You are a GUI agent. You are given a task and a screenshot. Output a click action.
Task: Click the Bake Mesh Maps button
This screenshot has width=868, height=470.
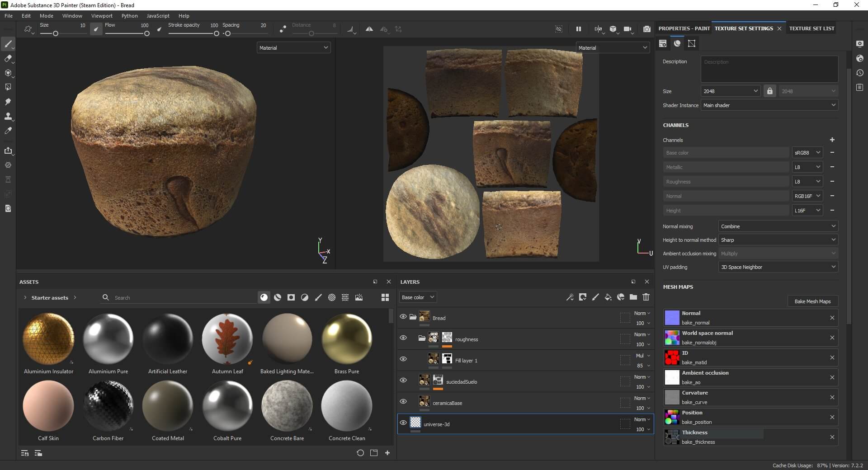[812, 301]
